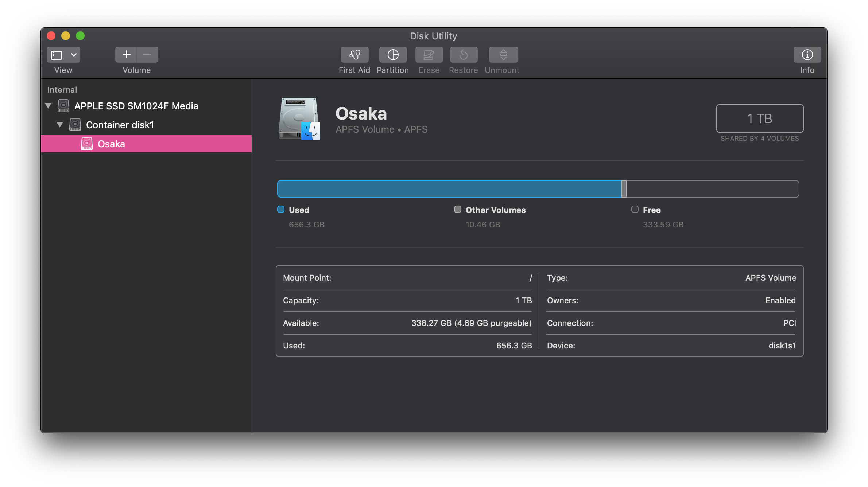Collapse the Container disk1 disclosure triangle

pyautogui.click(x=60, y=125)
